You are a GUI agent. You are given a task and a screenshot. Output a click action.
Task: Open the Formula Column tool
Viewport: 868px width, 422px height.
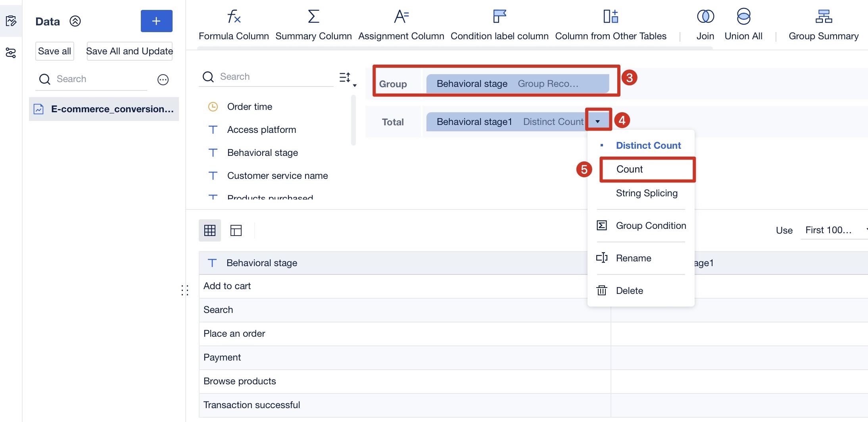(x=233, y=24)
